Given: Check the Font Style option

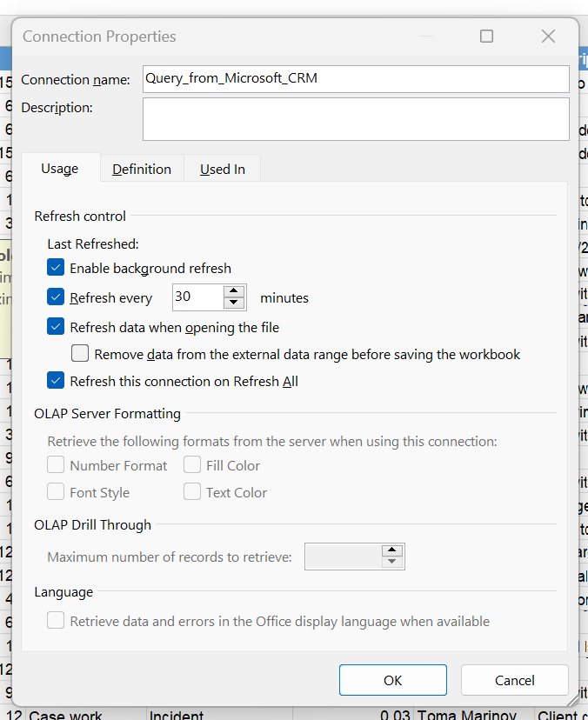Looking at the screenshot, I should [55, 491].
